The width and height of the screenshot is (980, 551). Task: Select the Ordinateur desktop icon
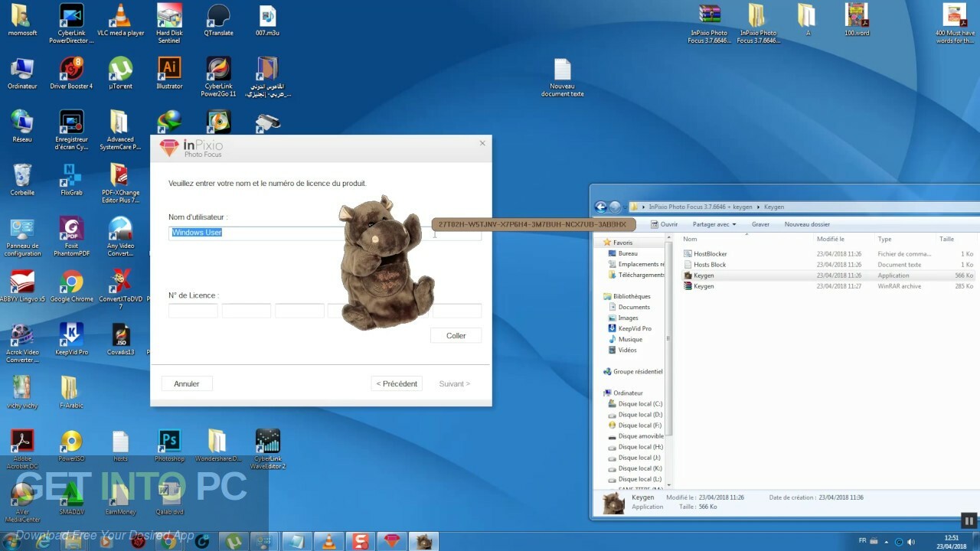pos(22,73)
